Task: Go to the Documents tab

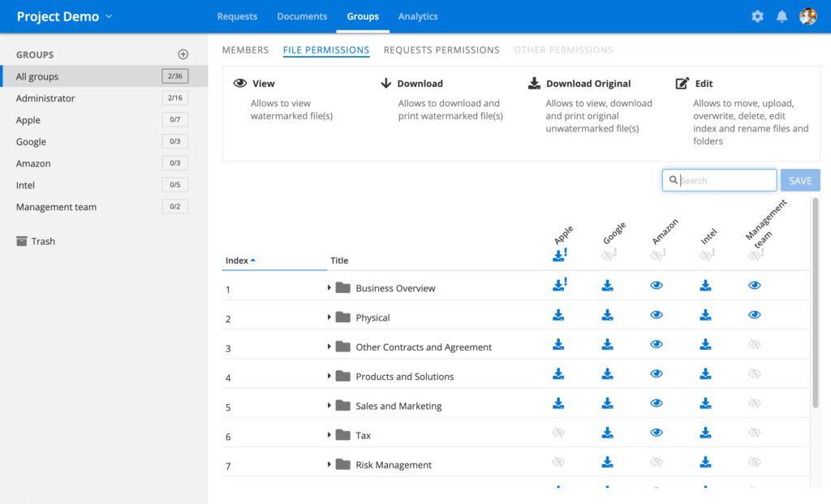Action: pyautogui.click(x=302, y=16)
